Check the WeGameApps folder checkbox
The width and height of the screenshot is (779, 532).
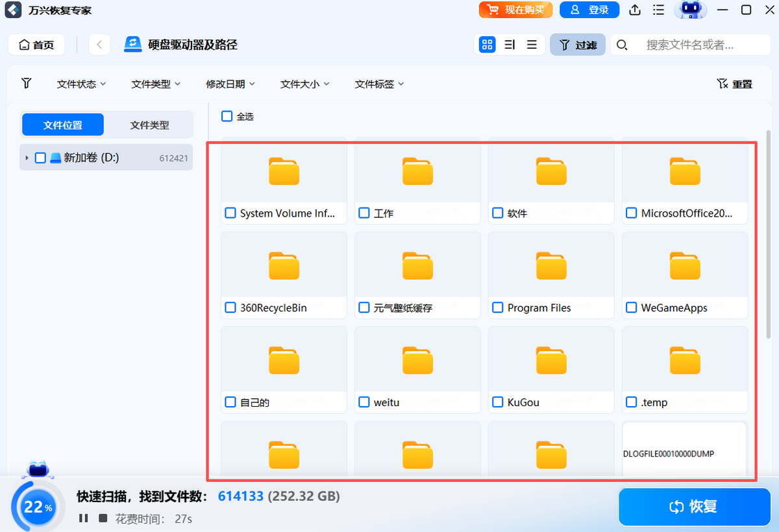point(631,308)
